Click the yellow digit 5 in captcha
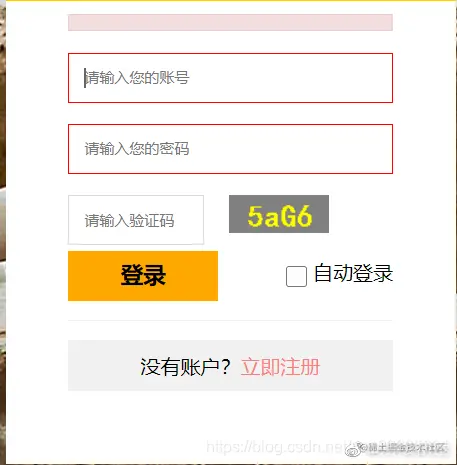Screen dimensions: 457x465 256,216
